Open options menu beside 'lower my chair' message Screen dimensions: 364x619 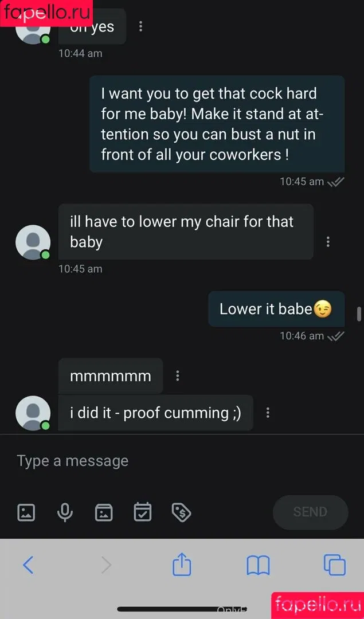(x=328, y=242)
